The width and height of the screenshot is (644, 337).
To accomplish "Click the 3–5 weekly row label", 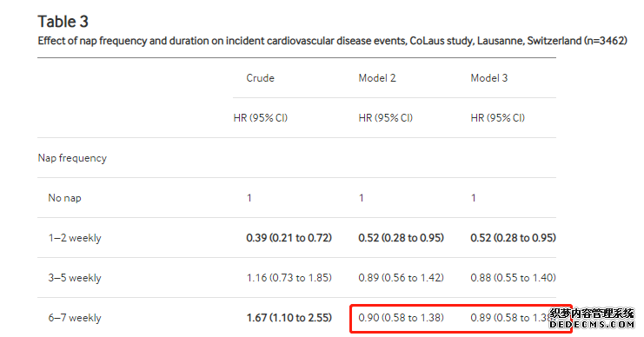I will [75, 278].
